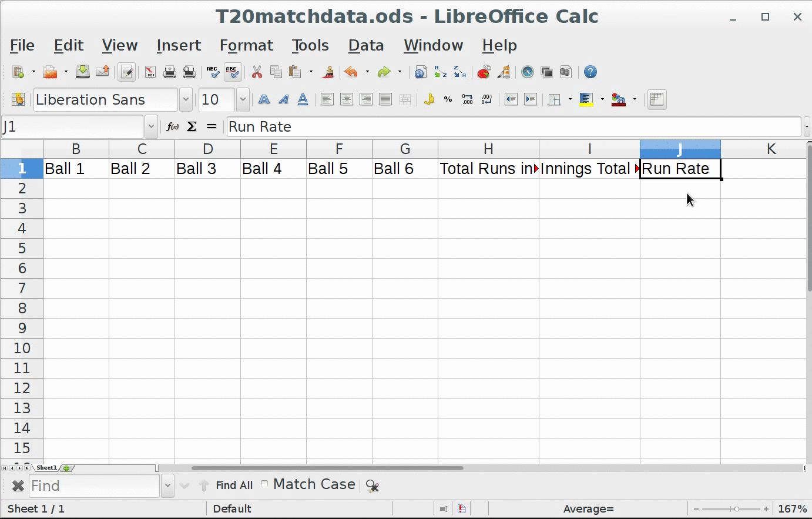The image size is (812, 519).
Task: Apply currency number format icon
Action: click(x=429, y=100)
